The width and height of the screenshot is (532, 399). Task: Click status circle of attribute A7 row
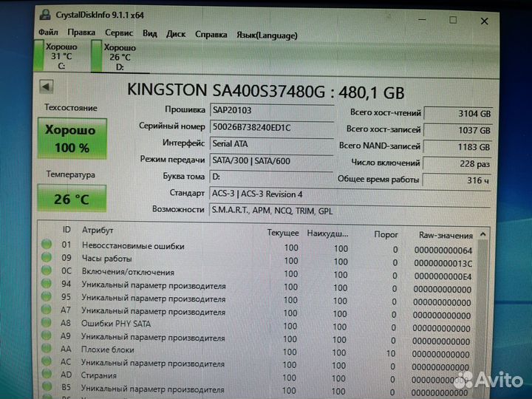[47, 310]
